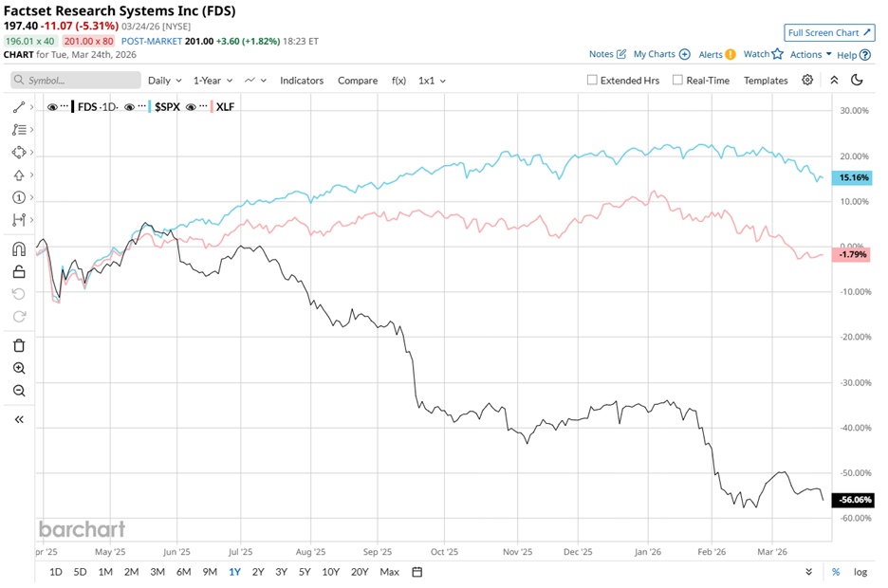Zoom out with the magnifier minus icon

(19, 391)
